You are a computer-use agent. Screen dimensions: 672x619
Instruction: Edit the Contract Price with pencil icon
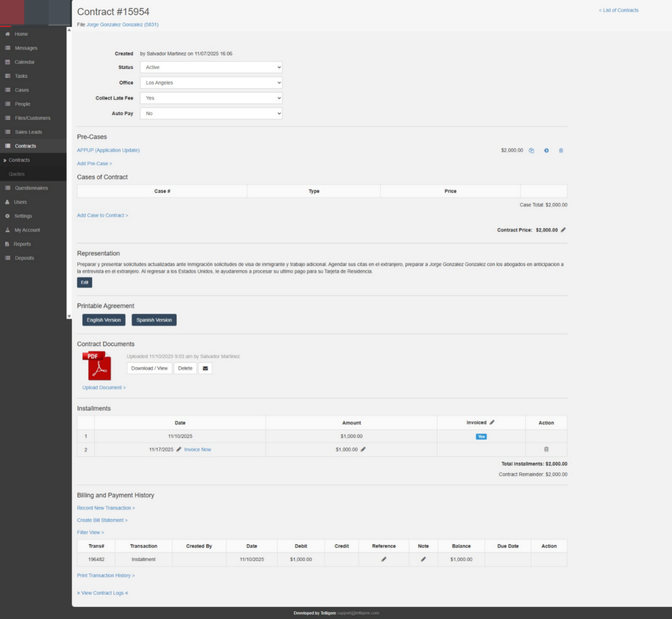tap(563, 230)
